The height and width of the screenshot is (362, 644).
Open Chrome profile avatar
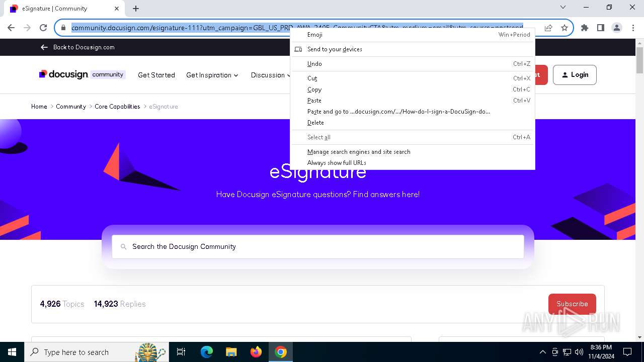617,28
